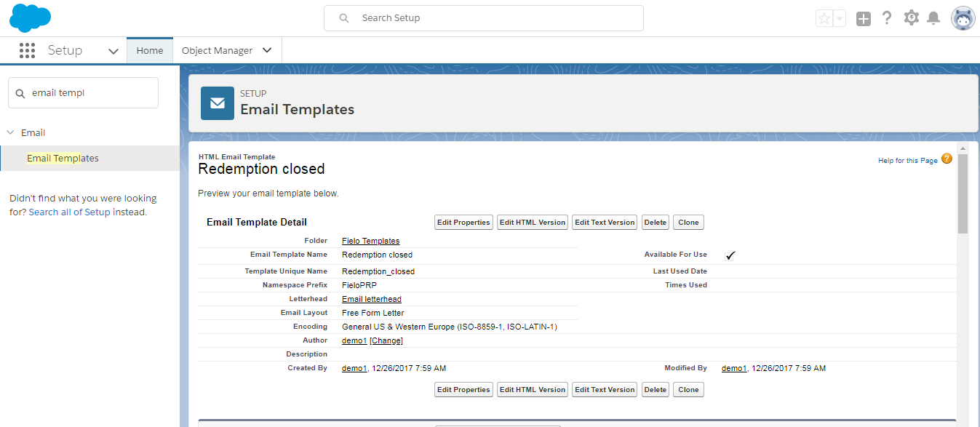Click the page vertical scrollbar thumb
Image resolution: width=980 pixels, height=427 pixels.
963,193
